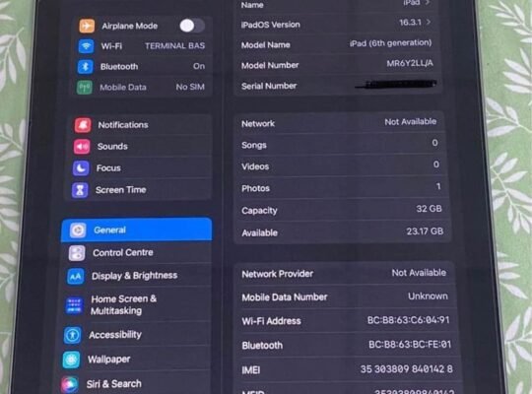
Task: Tap the iPadOS Version row label
Action: [270, 25]
